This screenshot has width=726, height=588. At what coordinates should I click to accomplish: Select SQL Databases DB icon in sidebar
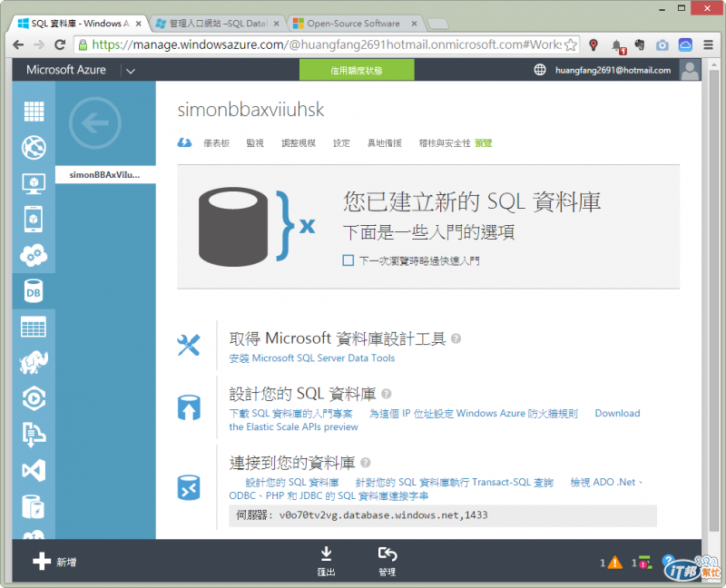click(x=34, y=291)
